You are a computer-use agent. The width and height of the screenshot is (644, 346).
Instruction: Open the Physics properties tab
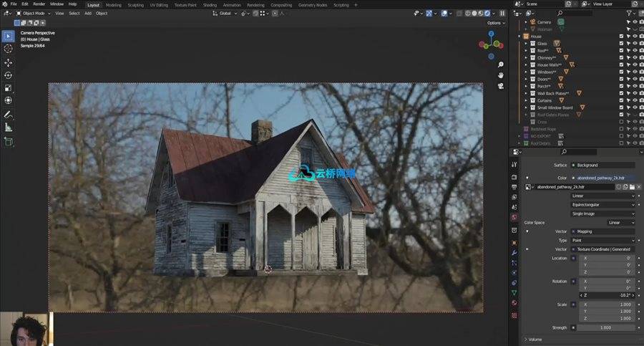514,273
